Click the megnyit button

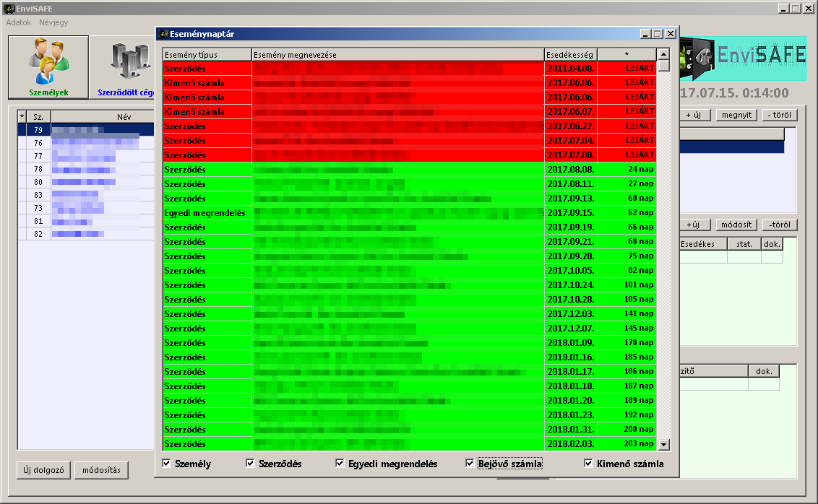(x=736, y=115)
